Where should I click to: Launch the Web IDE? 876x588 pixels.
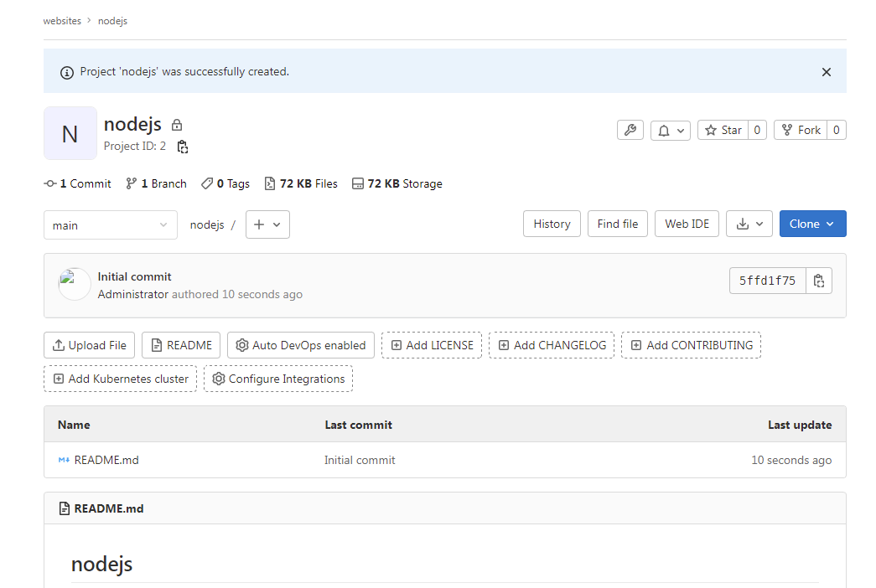click(x=687, y=224)
